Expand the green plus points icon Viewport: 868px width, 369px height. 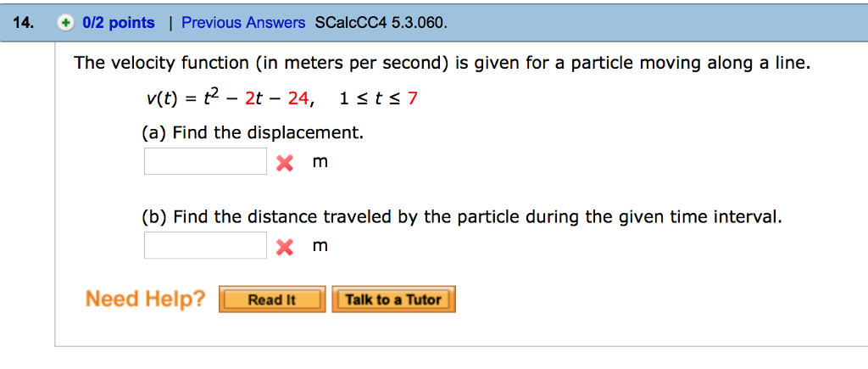[65, 23]
